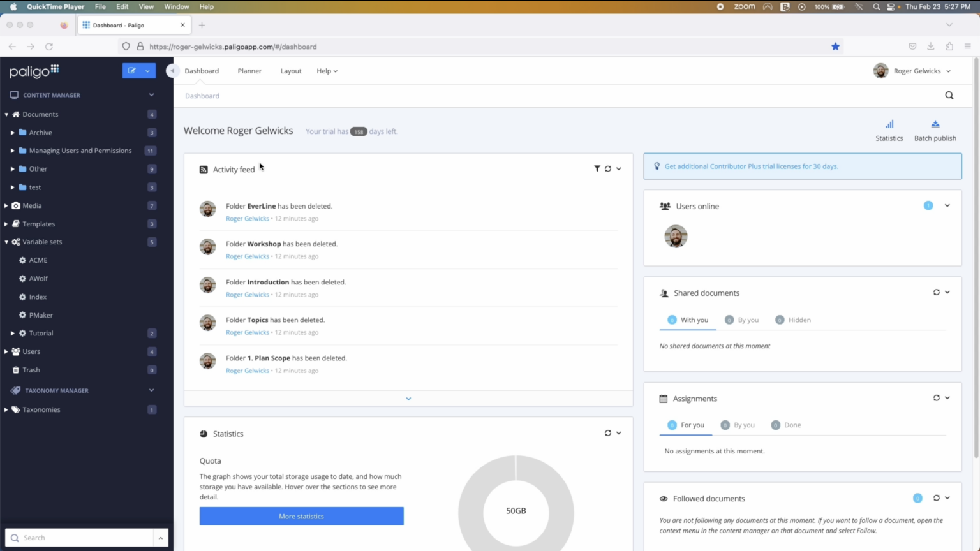Collapse the sidebar with the arrow toggle

click(x=172, y=71)
